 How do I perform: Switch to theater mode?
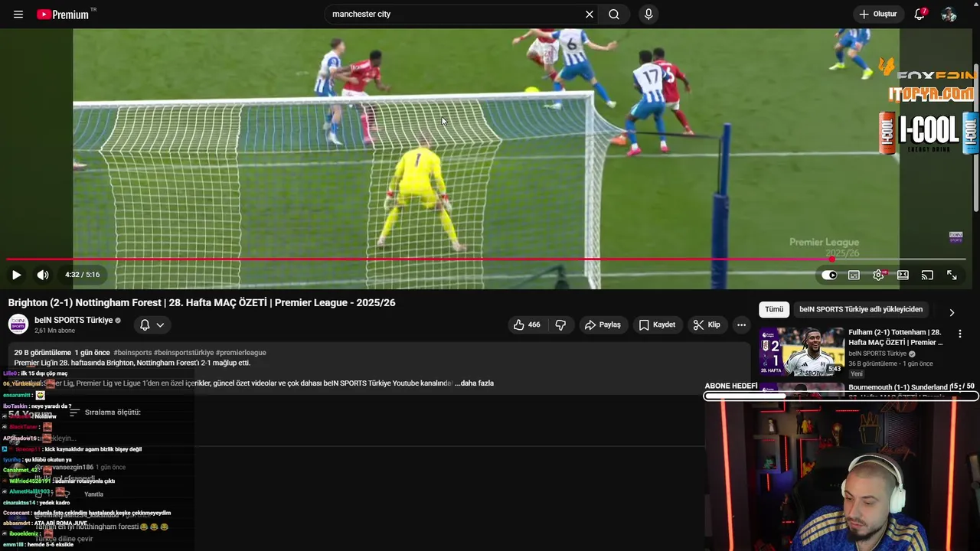coord(903,275)
